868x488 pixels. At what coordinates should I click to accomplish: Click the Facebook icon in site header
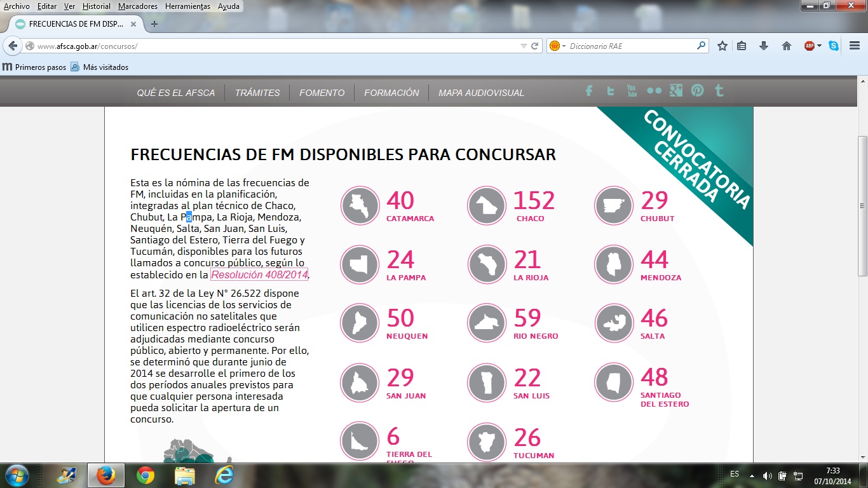589,91
